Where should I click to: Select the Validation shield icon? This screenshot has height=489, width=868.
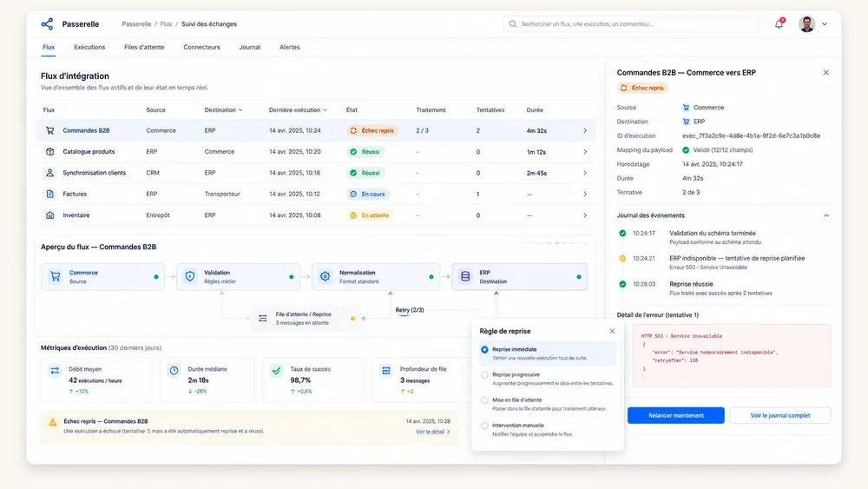(x=190, y=276)
